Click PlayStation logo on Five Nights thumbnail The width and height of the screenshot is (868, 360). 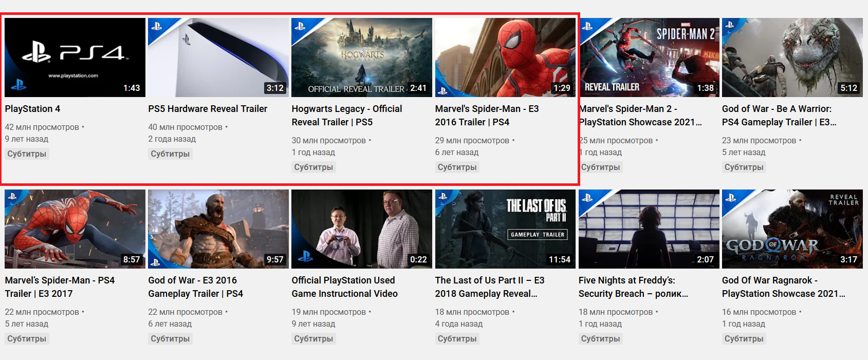point(587,198)
